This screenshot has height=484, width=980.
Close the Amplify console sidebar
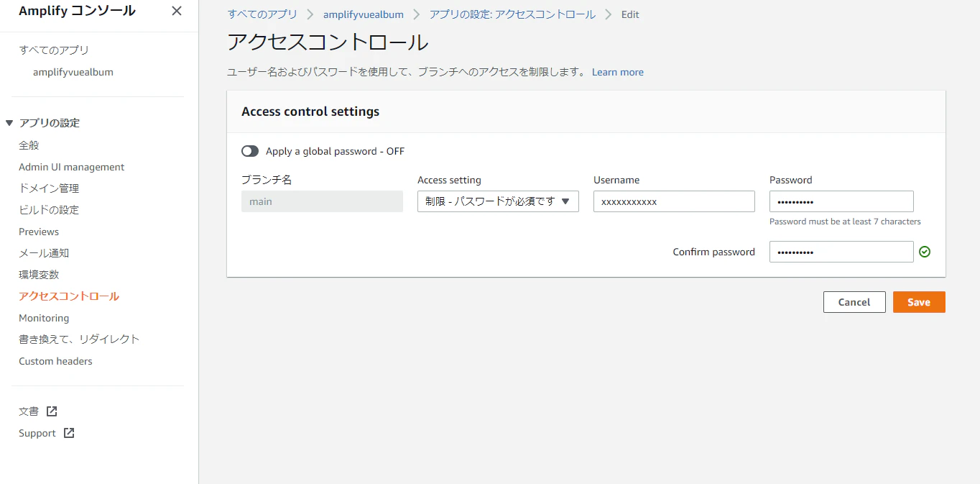tap(177, 11)
